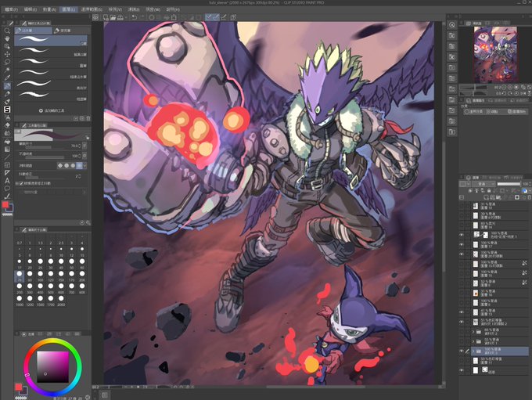The width and height of the screenshot is (532, 400).
Task: Select the Pen tool in toolbar
Action: pyautogui.click(x=7, y=86)
